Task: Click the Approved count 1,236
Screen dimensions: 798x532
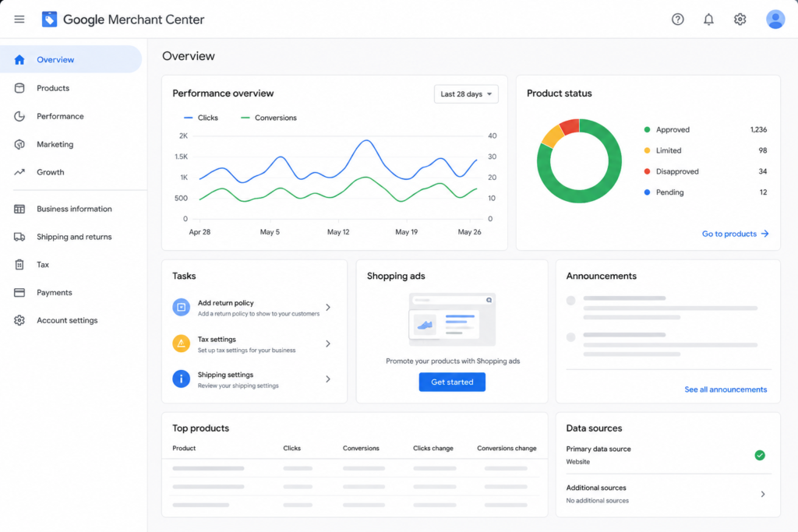Action: 758,130
